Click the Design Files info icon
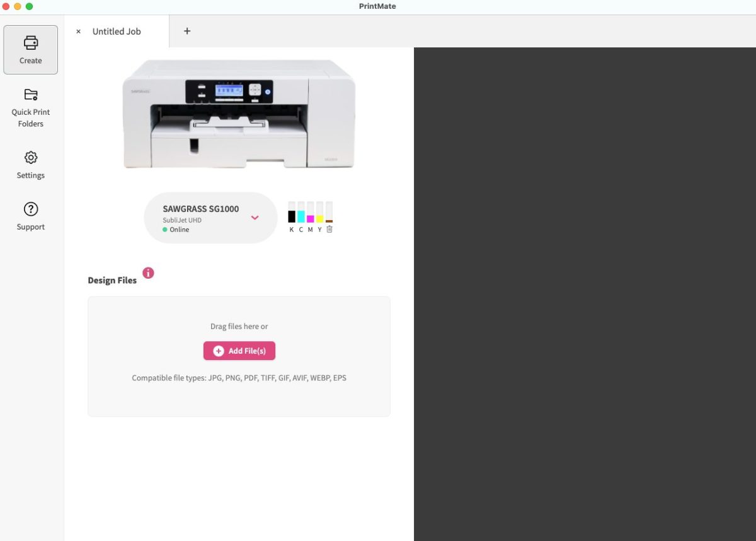Image resolution: width=756 pixels, height=541 pixels. coord(148,273)
